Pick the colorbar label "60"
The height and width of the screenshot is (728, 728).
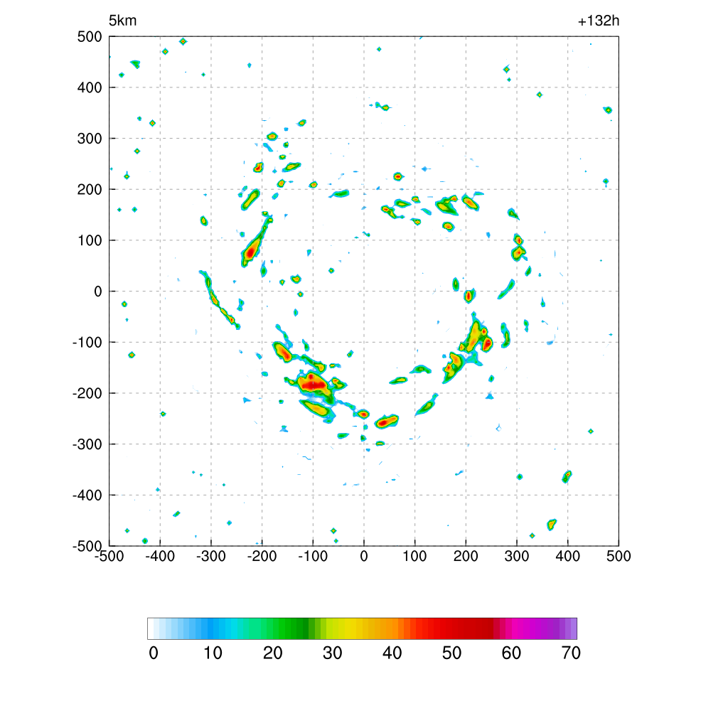(x=511, y=653)
